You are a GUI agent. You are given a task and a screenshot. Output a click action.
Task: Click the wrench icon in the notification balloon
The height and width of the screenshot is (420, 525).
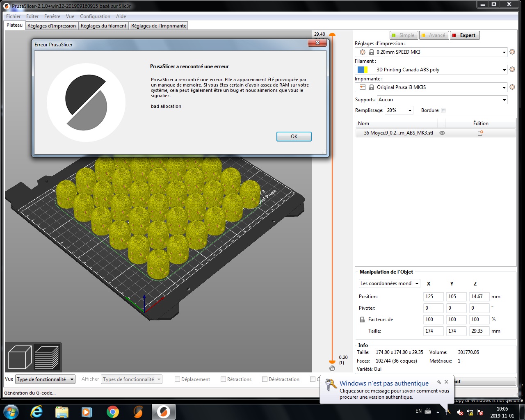[438, 382]
